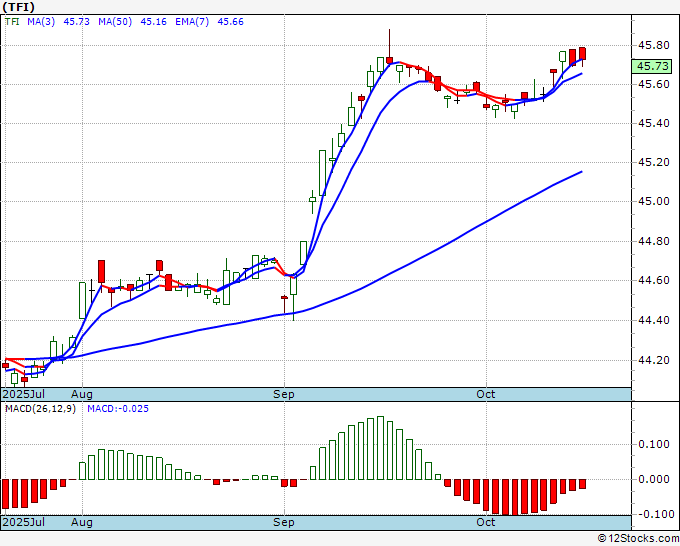This screenshot has width=680, height=546.
Task: Click the 0.100 MACD axis label
Action: 654,444
